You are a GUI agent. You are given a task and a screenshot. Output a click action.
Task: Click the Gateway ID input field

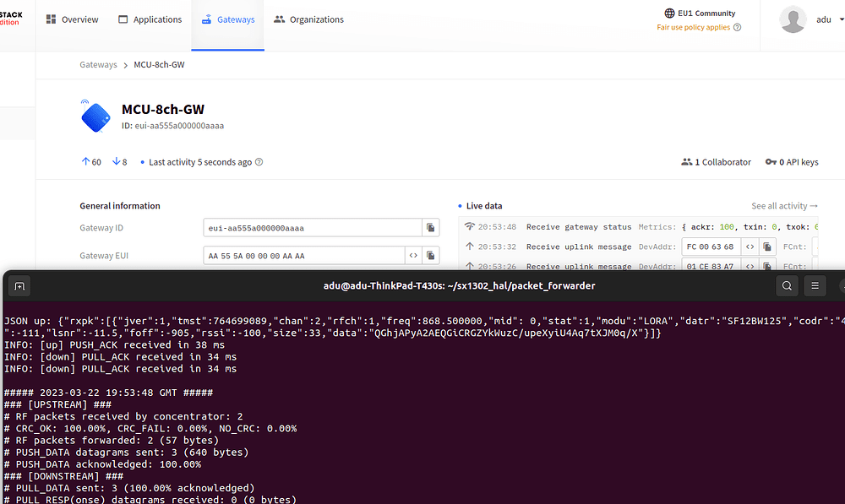(x=313, y=228)
